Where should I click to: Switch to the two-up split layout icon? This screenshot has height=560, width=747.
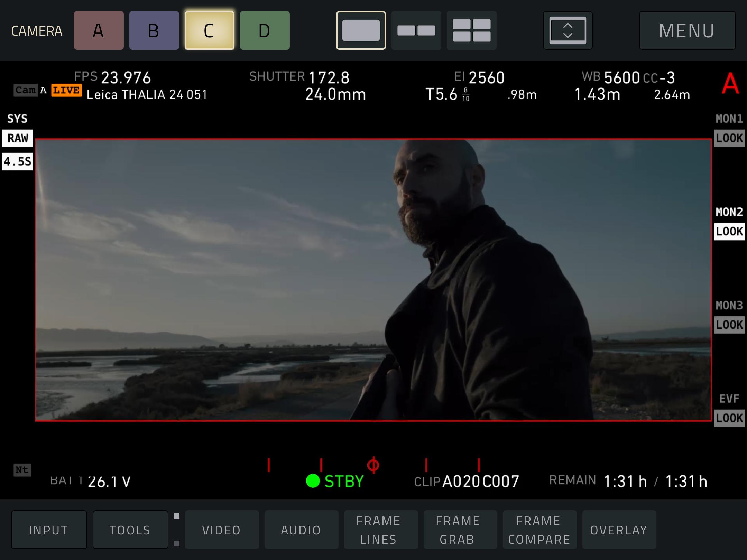[x=416, y=30]
